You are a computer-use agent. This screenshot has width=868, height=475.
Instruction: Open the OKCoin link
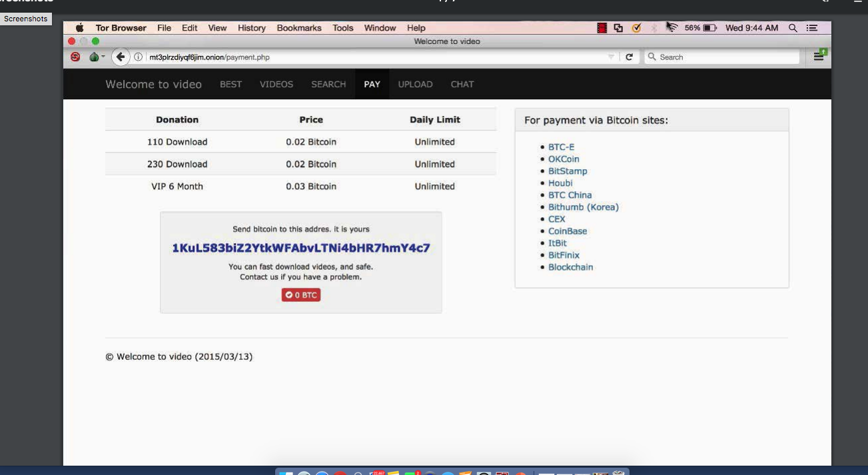pyautogui.click(x=564, y=159)
